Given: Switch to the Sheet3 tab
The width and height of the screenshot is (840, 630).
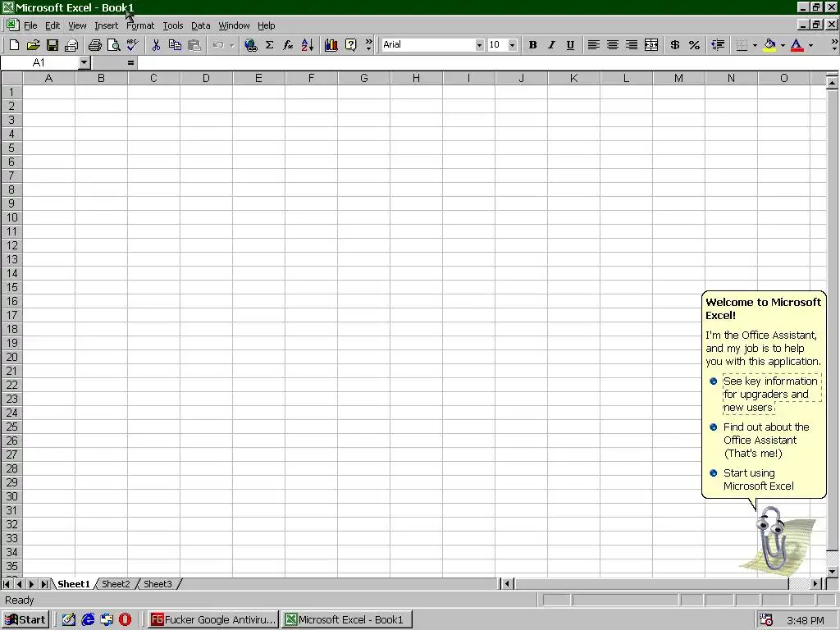Looking at the screenshot, I should point(157,584).
